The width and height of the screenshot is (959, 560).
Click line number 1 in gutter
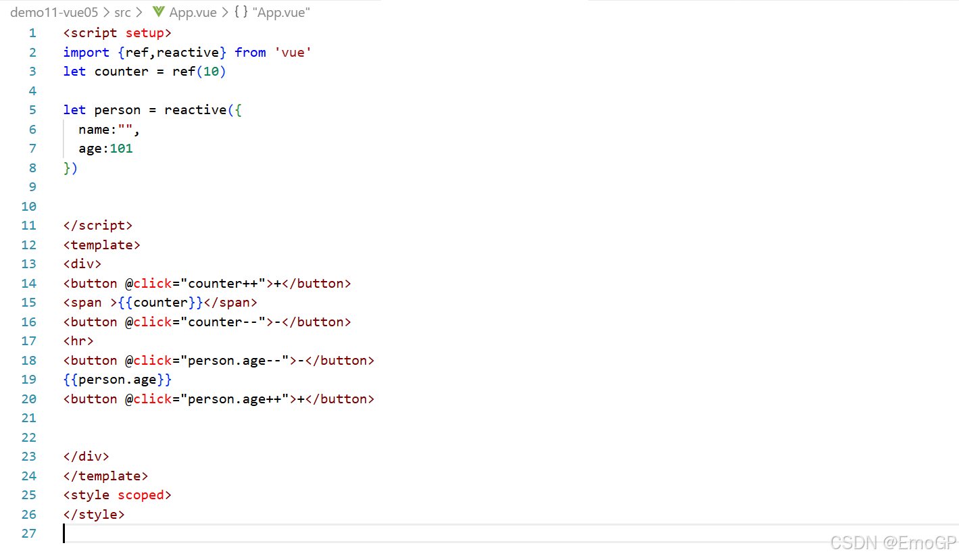[32, 33]
